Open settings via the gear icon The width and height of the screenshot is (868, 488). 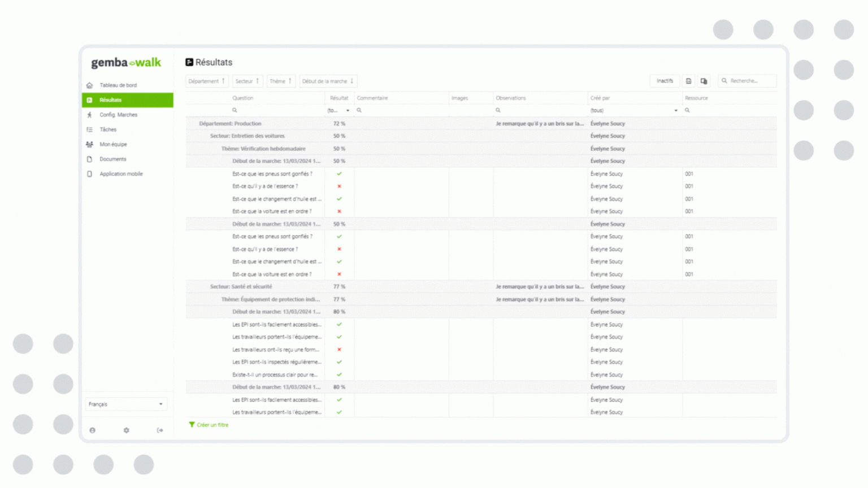[126, 430]
